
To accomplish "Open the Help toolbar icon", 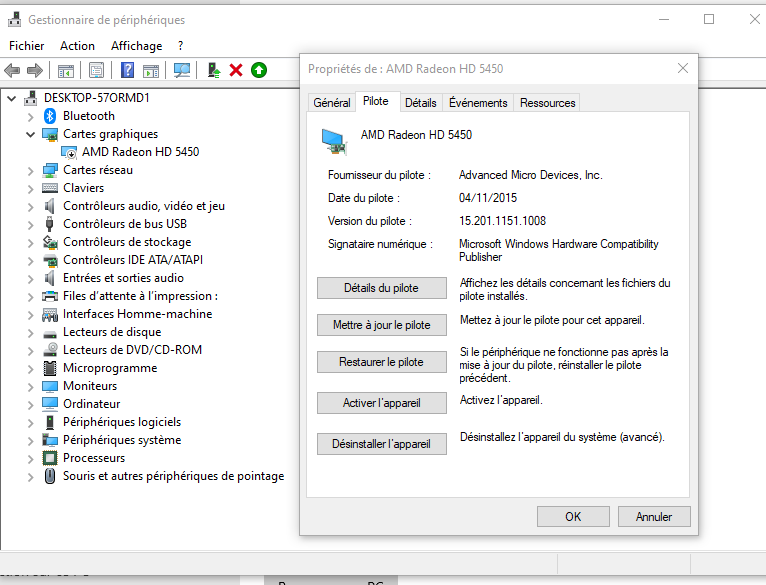I will [x=128, y=70].
